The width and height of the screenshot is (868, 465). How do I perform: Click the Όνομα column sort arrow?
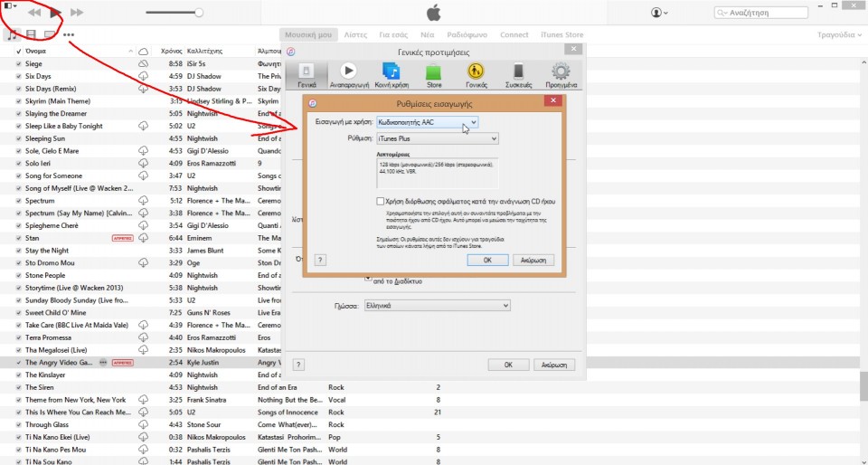pos(130,51)
